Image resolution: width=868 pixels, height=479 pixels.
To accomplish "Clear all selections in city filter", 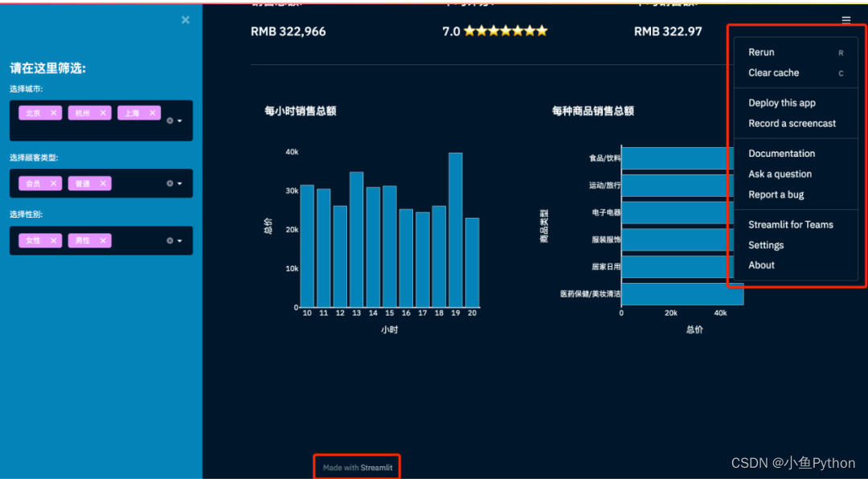I will coord(170,121).
